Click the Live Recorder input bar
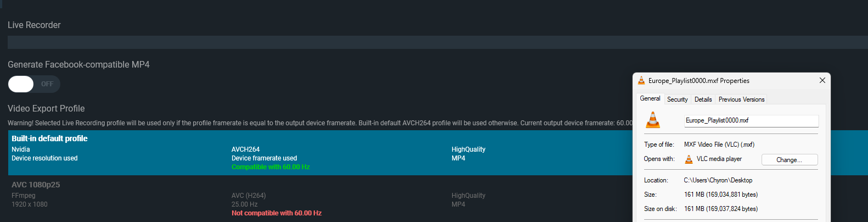This screenshot has width=868, height=222. pos(318,42)
